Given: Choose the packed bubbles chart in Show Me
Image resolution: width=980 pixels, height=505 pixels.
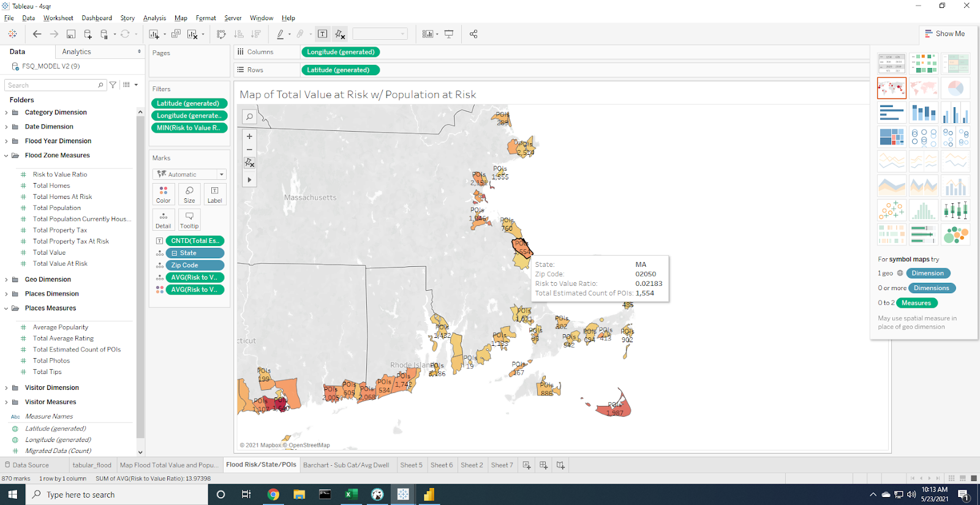Looking at the screenshot, I should [x=956, y=234].
